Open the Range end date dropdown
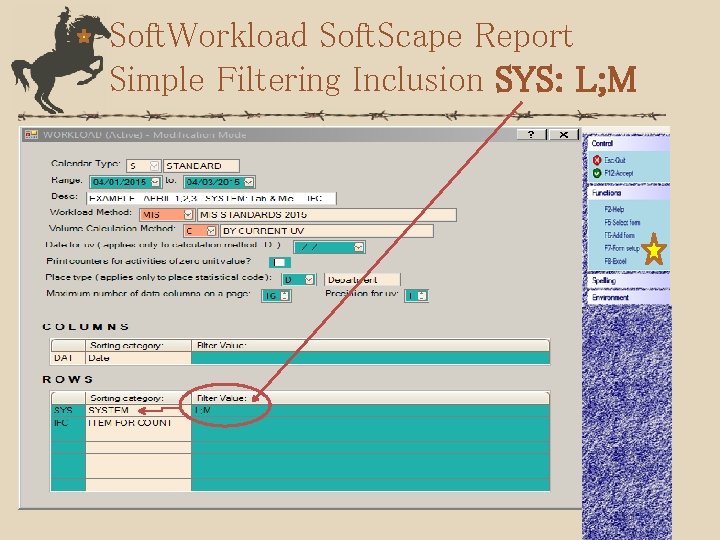720x540 pixels. pos(248,182)
